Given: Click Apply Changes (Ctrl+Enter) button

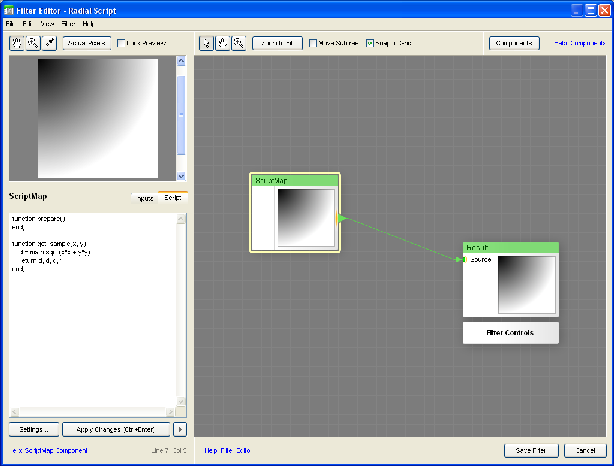Looking at the screenshot, I should [116, 430].
